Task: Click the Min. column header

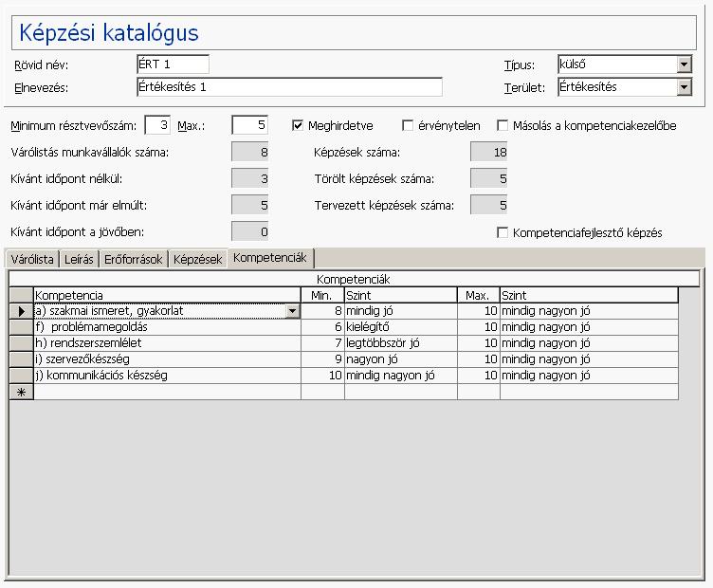Action: click(322, 295)
